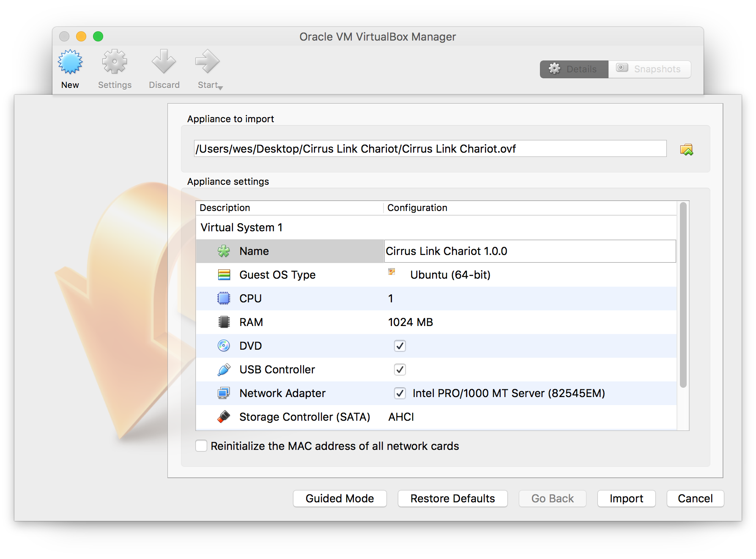Uncheck the DVD checkbox

[x=400, y=346]
